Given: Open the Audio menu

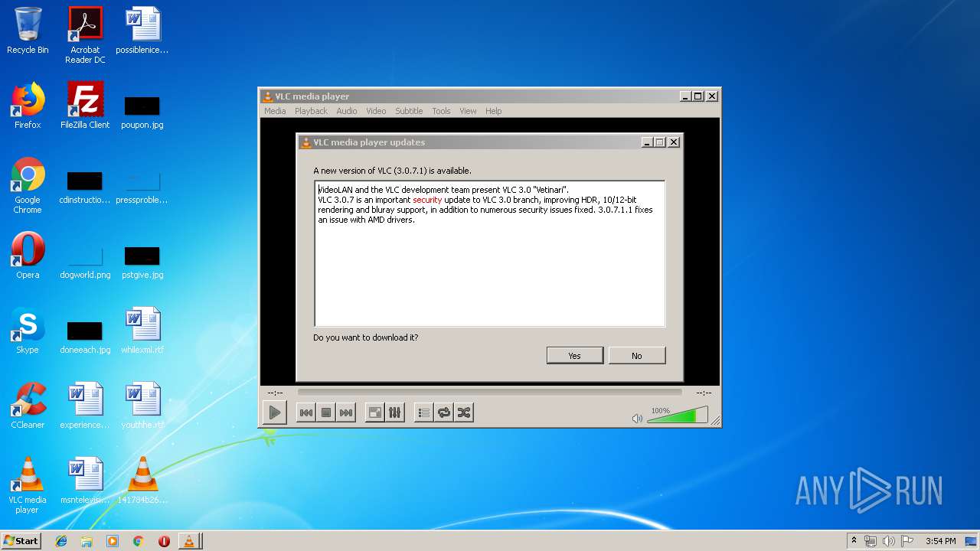Looking at the screenshot, I should pyautogui.click(x=347, y=111).
